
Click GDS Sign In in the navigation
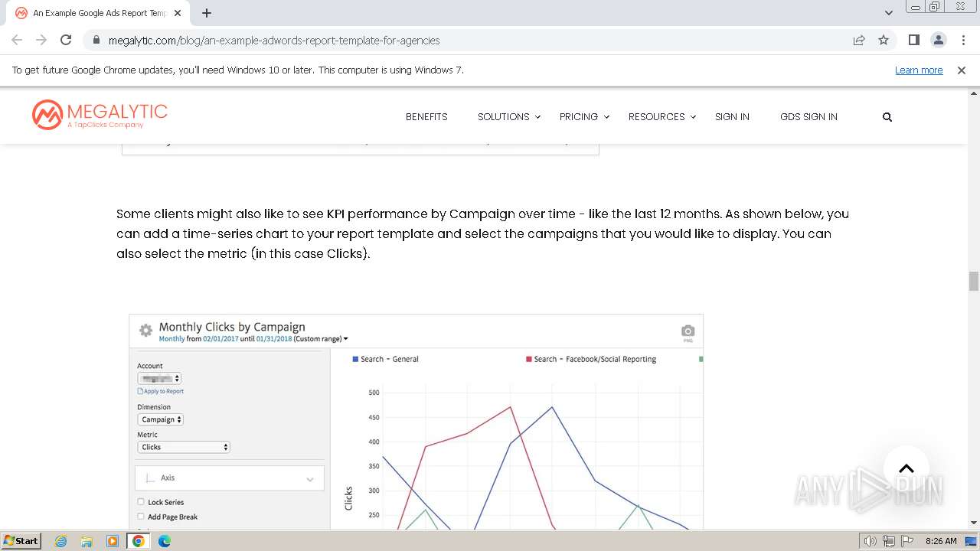(808, 117)
